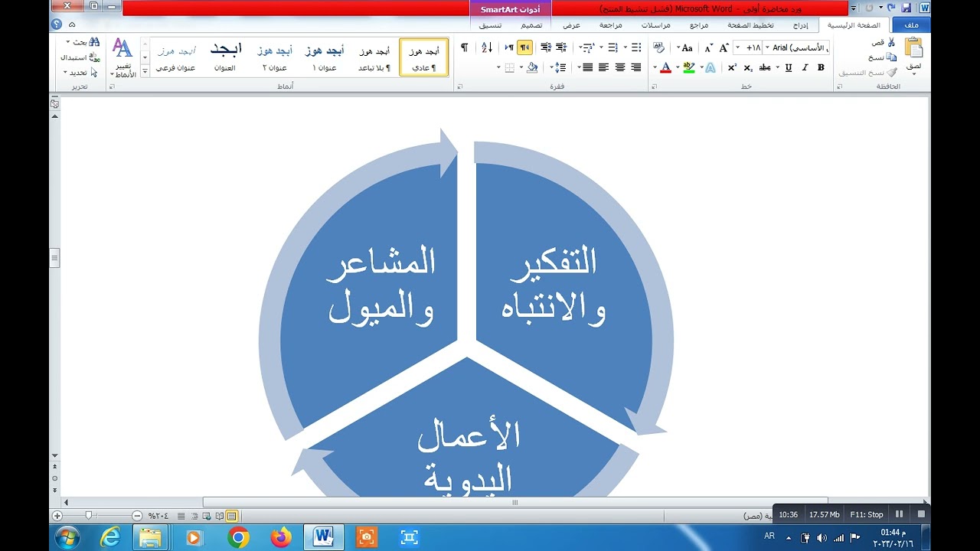This screenshot has height=551, width=980.
Task: Click the multilevel list icon
Action: [588, 47]
